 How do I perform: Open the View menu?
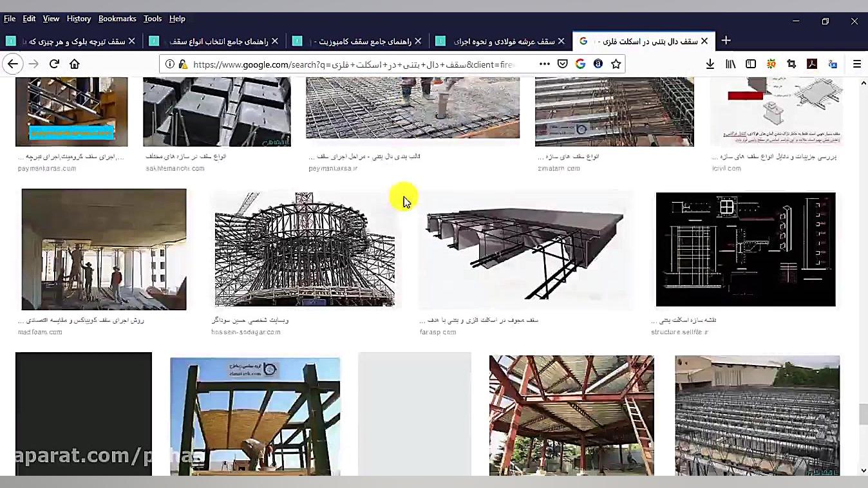tap(51, 19)
